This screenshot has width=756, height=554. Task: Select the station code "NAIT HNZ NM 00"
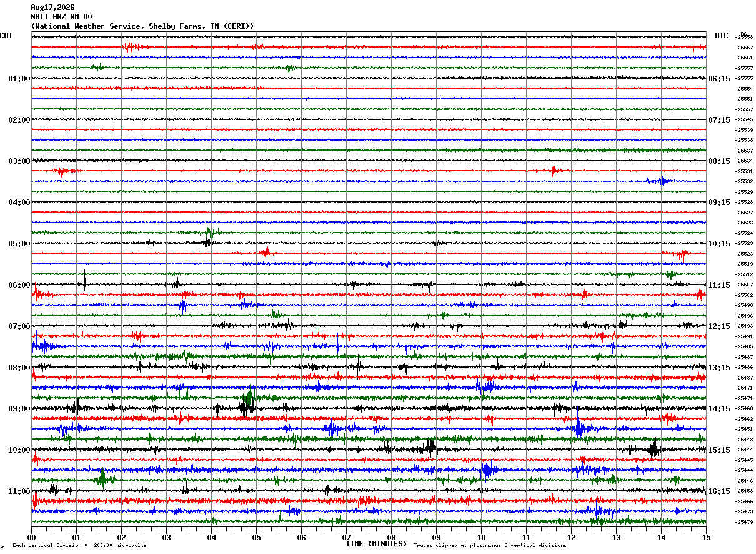pos(61,17)
